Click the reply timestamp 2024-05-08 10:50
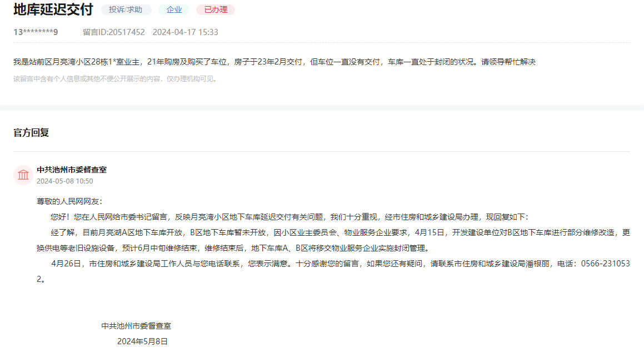 [x=65, y=181]
